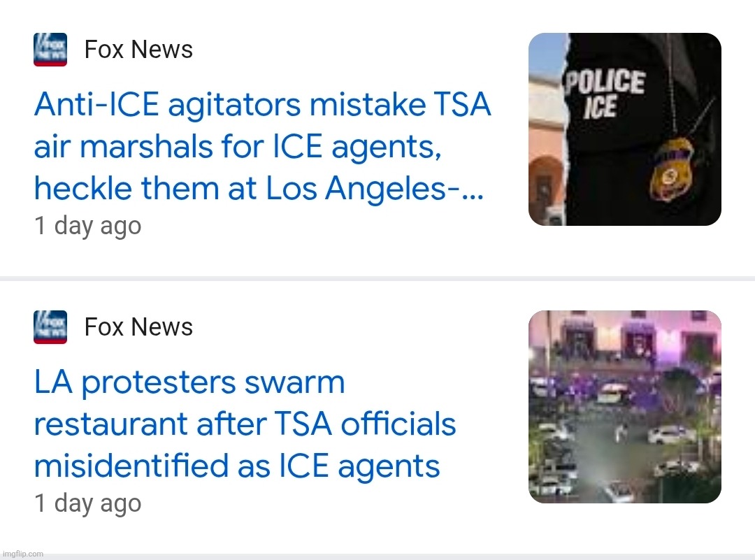This screenshot has width=755, height=560.
Task: Click the white car in the second thumbnail
Action: (671, 435)
